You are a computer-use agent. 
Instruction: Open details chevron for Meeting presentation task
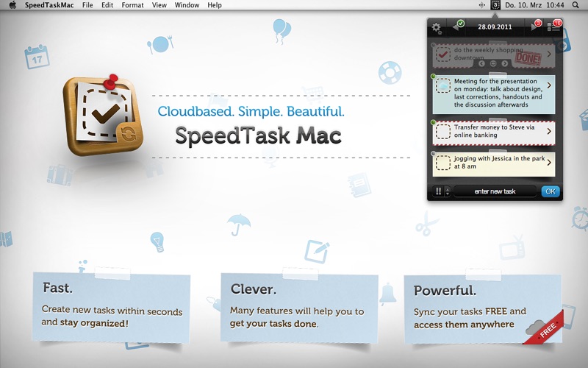548,85
